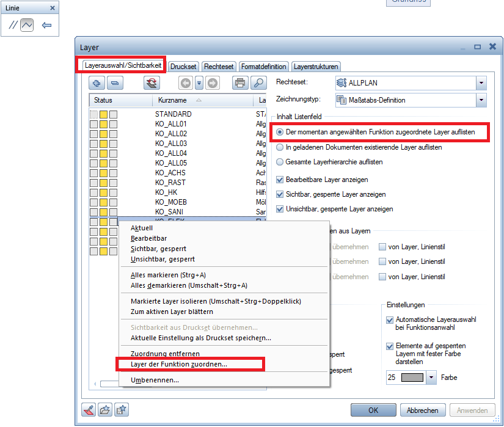This screenshot has width=504, height=427.
Task: Click the refresh layer status icon
Action: click(152, 83)
